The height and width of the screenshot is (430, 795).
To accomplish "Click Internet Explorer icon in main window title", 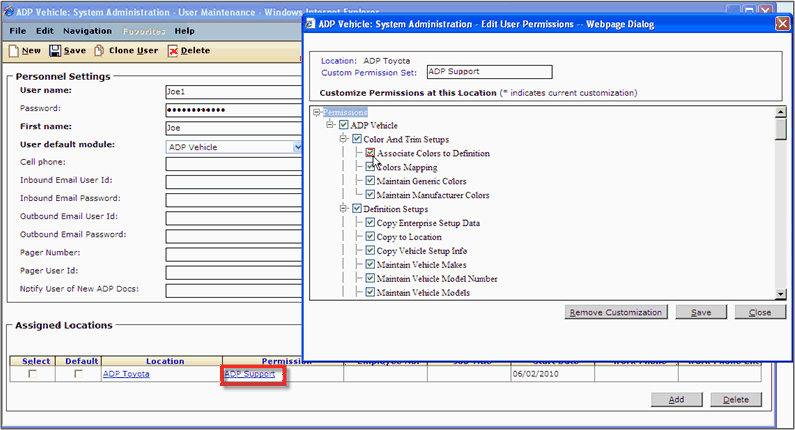I will (9, 12).
